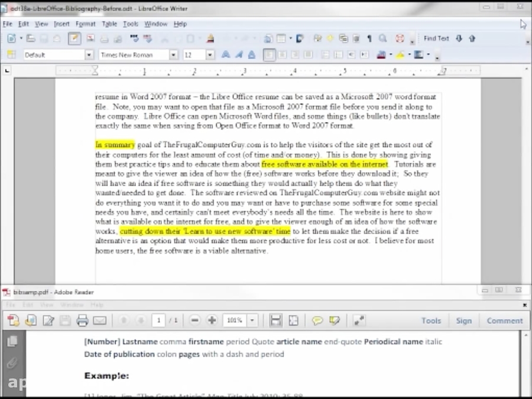
Task: Select the sticky note comment tool
Action: [x=317, y=320]
